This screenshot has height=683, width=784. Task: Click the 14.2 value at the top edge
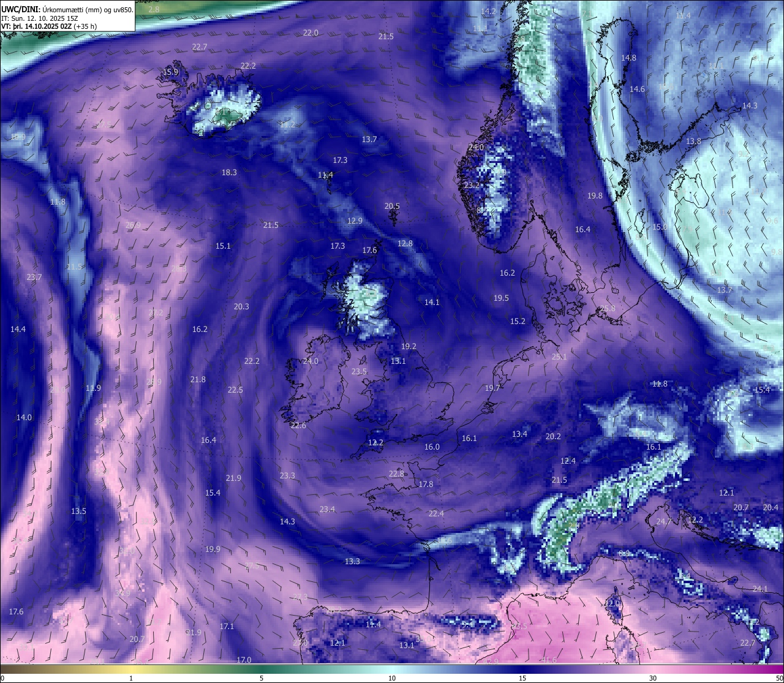(488, 12)
